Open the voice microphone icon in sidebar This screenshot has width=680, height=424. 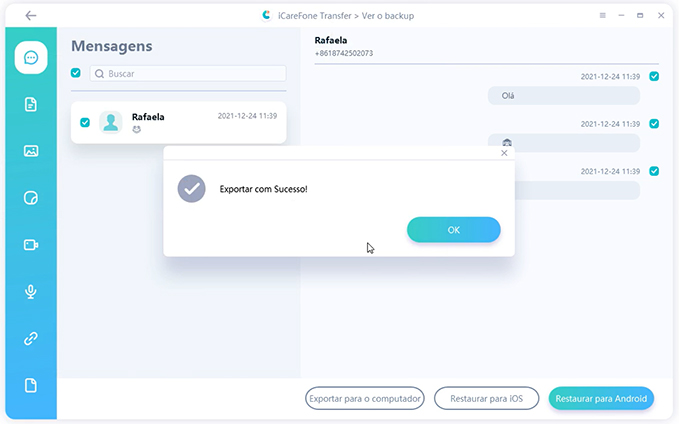coord(31,292)
